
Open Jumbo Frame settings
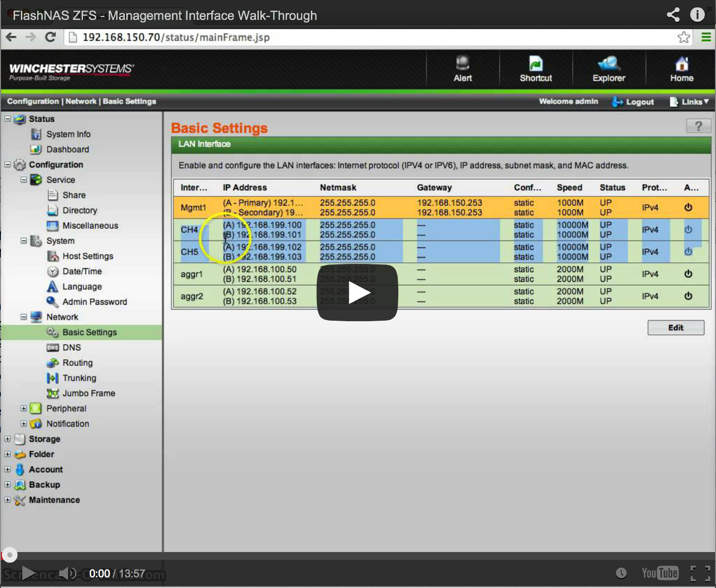click(x=88, y=393)
